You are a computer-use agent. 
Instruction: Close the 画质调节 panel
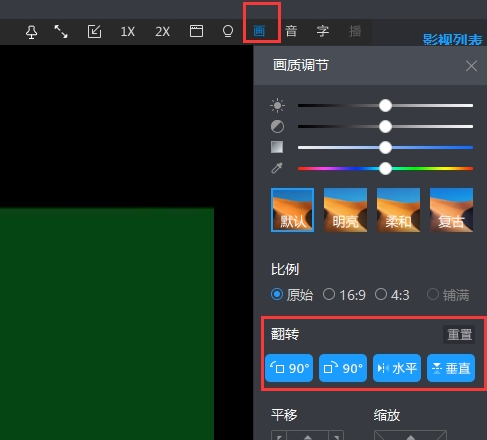[x=471, y=66]
